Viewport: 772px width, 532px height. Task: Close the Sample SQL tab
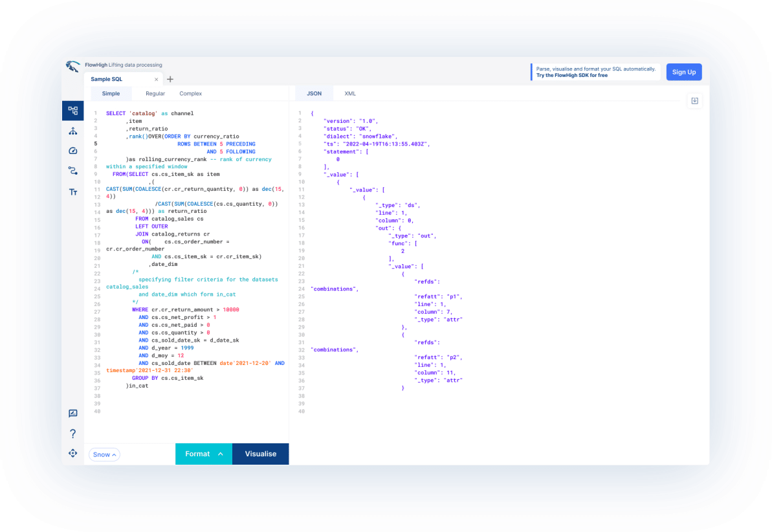point(156,80)
